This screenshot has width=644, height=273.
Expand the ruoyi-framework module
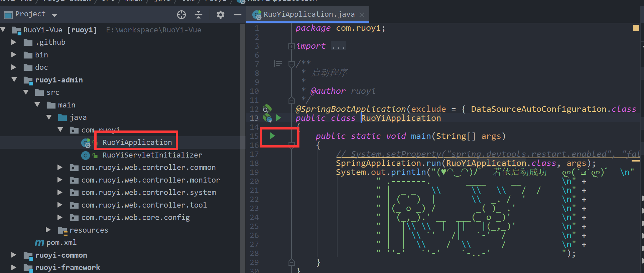point(14,267)
